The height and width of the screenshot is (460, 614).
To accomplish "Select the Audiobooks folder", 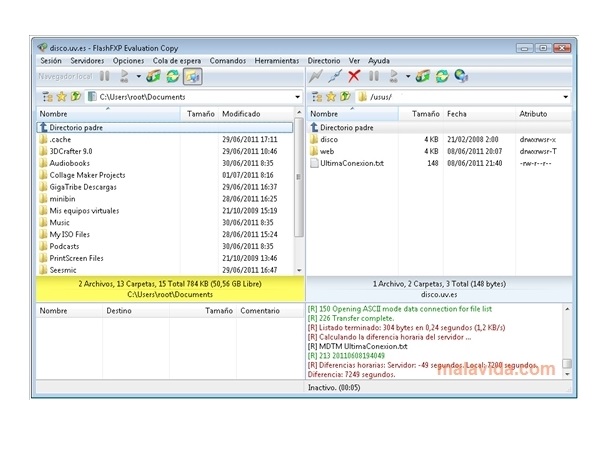I will point(165,163).
